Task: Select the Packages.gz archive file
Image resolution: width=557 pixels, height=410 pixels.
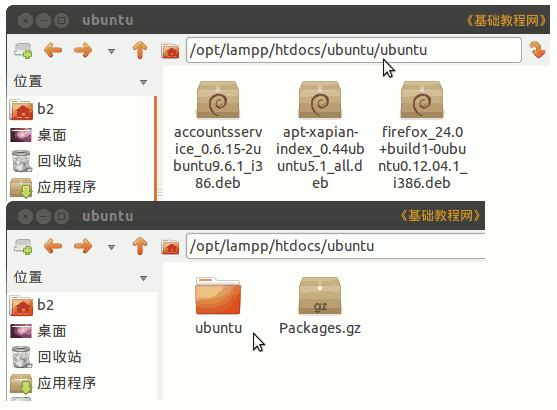Action: 320,306
